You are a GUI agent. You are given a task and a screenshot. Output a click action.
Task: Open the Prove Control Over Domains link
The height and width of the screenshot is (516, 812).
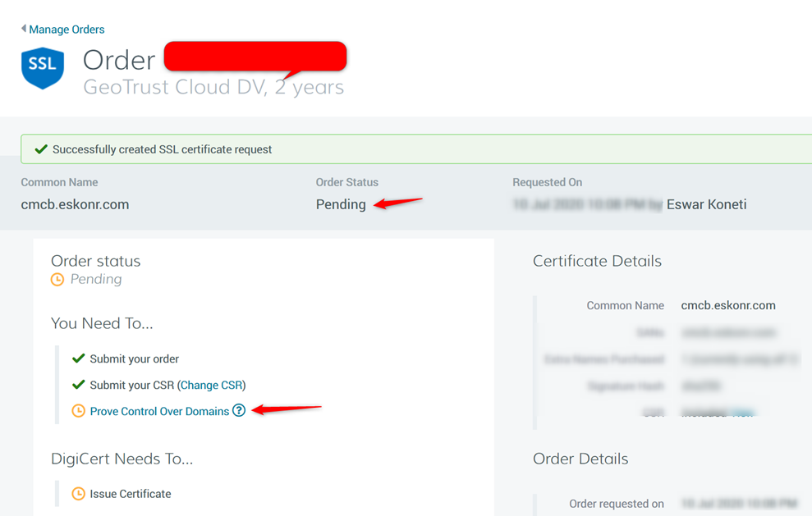point(159,411)
